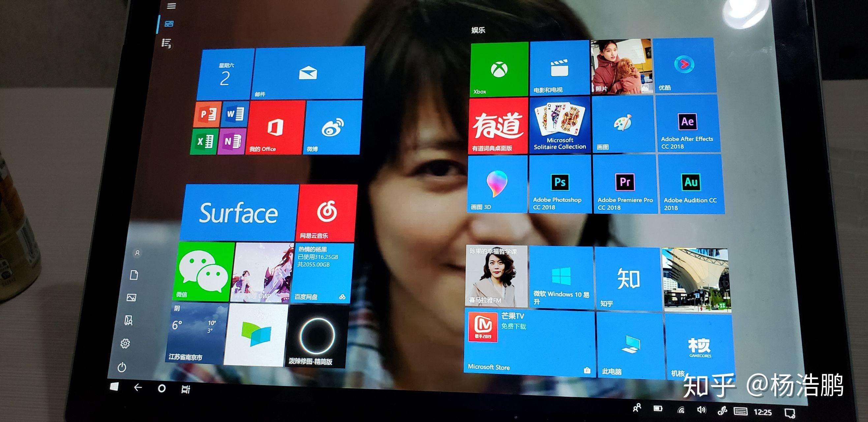Expand the Start hamburger menu
This screenshot has height=422, width=868.
pos(171,6)
